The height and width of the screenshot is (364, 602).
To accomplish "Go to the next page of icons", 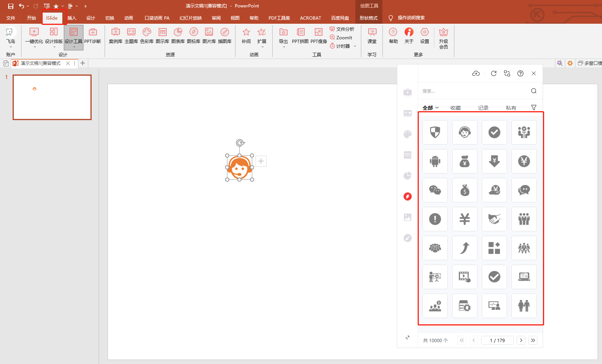I will [x=521, y=340].
